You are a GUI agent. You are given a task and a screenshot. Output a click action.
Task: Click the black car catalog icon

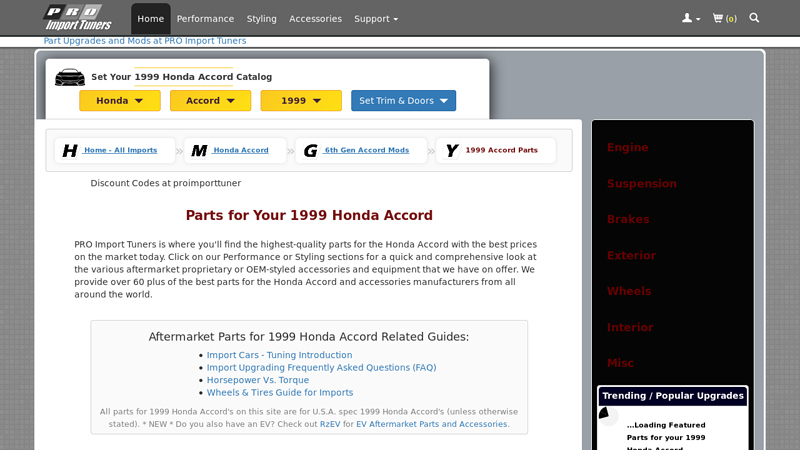(70, 77)
